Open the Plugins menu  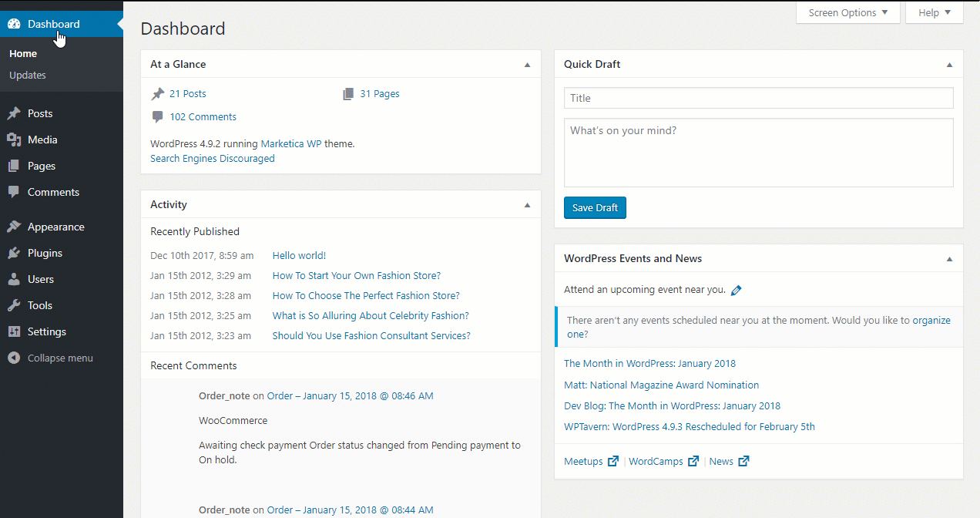tap(62, 253)
